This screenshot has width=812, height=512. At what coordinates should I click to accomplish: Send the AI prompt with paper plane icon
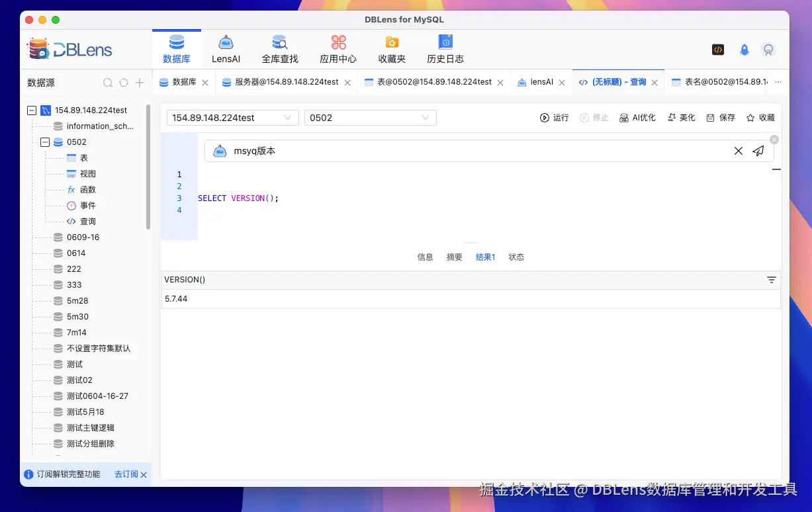[x=758, y=151]
